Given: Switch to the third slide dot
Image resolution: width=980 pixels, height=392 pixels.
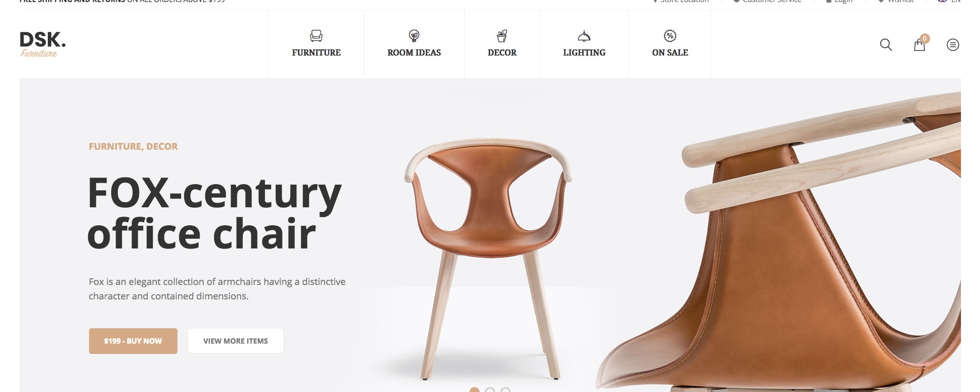Looking at the screenshot, I should click(505, 390).
